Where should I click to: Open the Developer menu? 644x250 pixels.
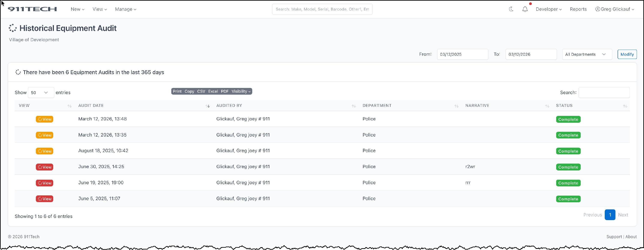click(x=548, y=9)
